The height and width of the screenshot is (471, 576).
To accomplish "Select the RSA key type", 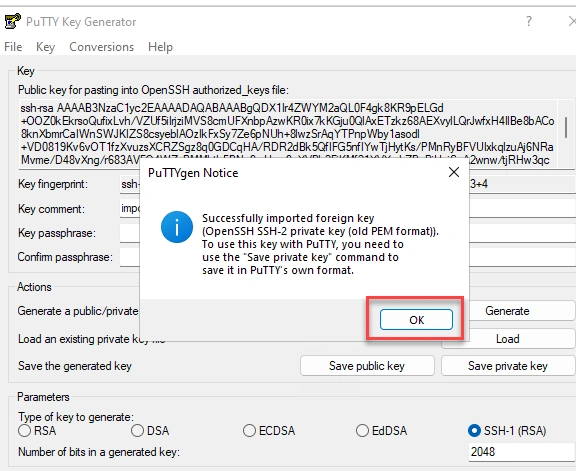I will pyautogui.click(x=37, y=430).
